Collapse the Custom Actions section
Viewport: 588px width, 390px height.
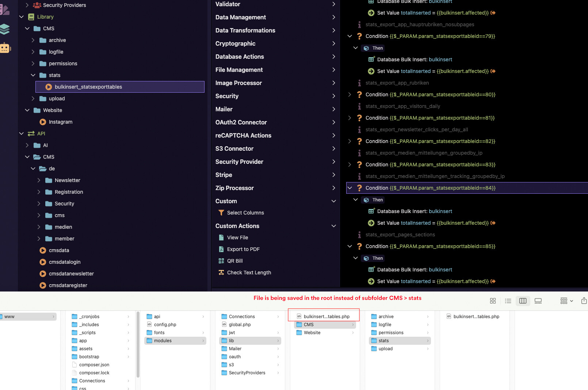(x=333, y=226)
